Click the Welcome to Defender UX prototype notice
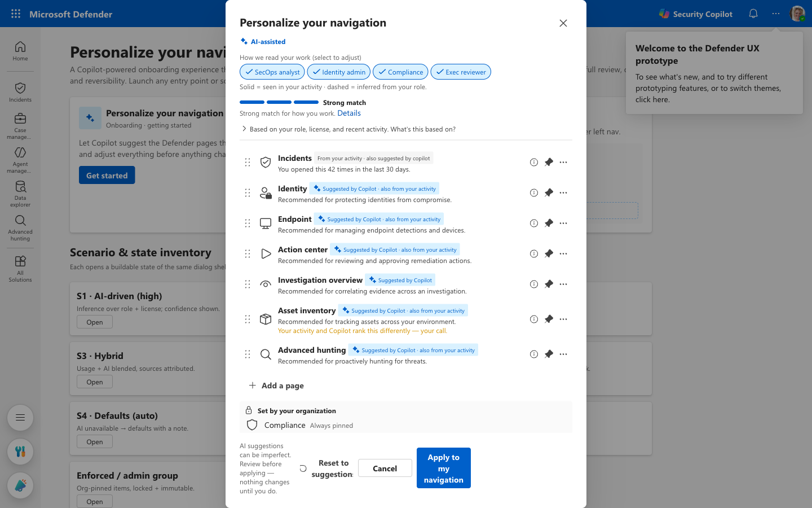 coord(714,73)
